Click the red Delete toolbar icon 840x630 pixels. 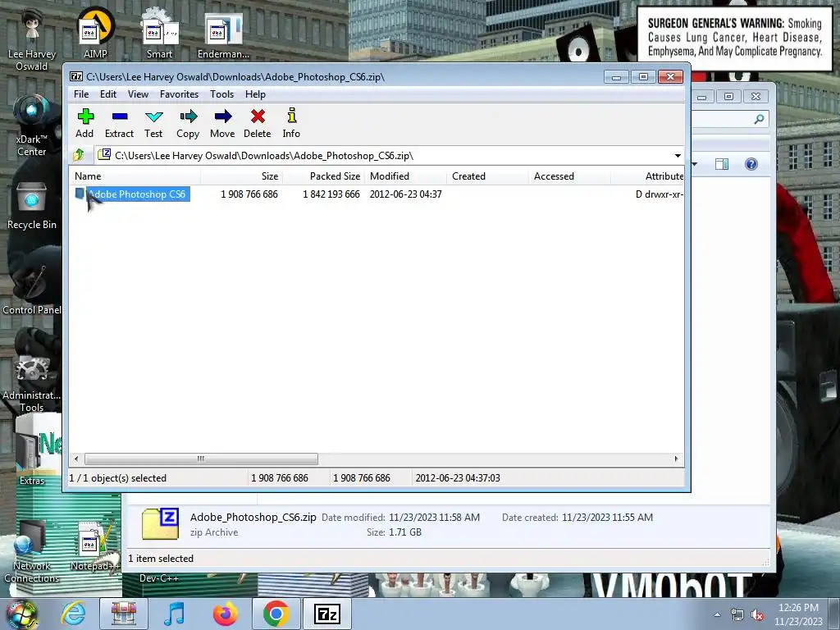click(257, 123)
